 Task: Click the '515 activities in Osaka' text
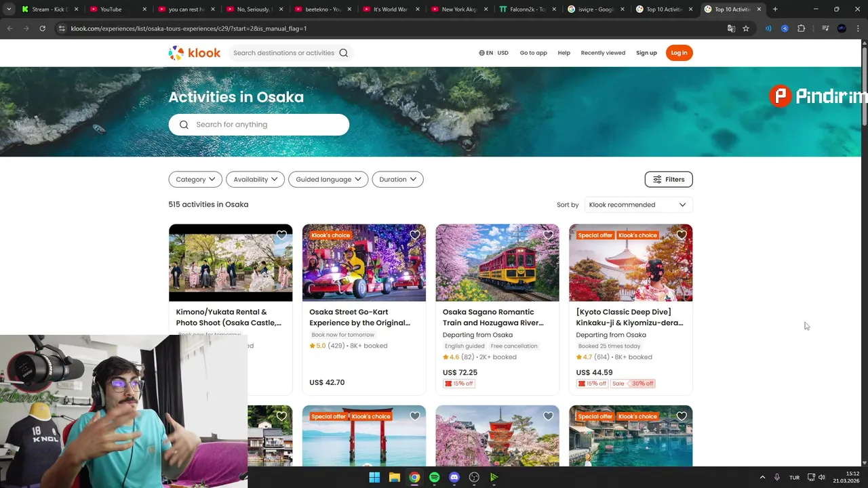pyautogui.click(x=208, y=205)
